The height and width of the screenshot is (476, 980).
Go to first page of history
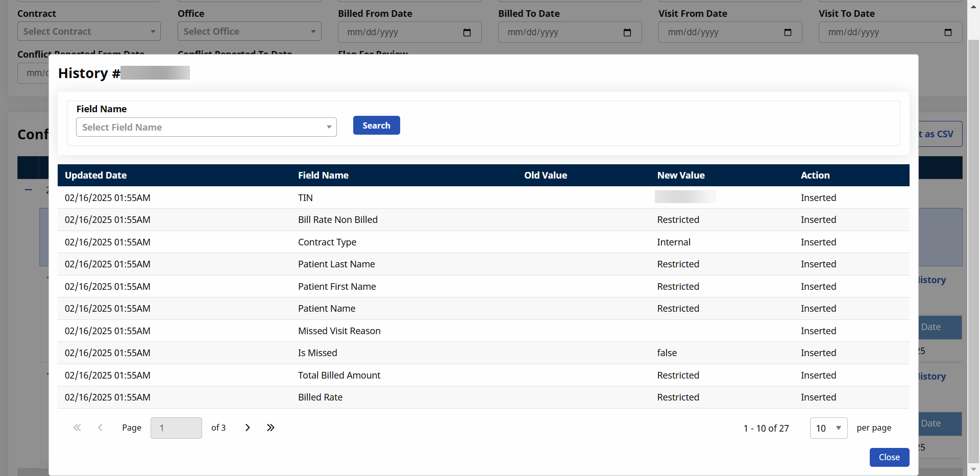point(77,428)
